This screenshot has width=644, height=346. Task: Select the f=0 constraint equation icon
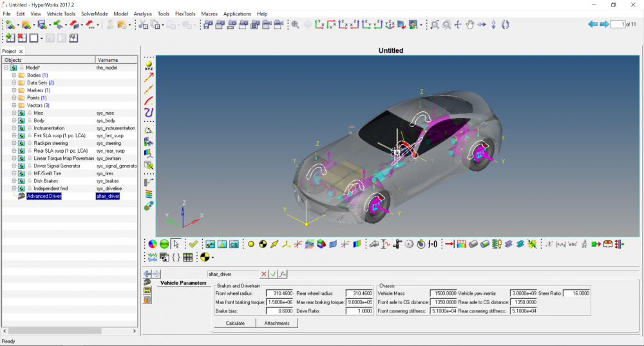[x=433, y=244]
